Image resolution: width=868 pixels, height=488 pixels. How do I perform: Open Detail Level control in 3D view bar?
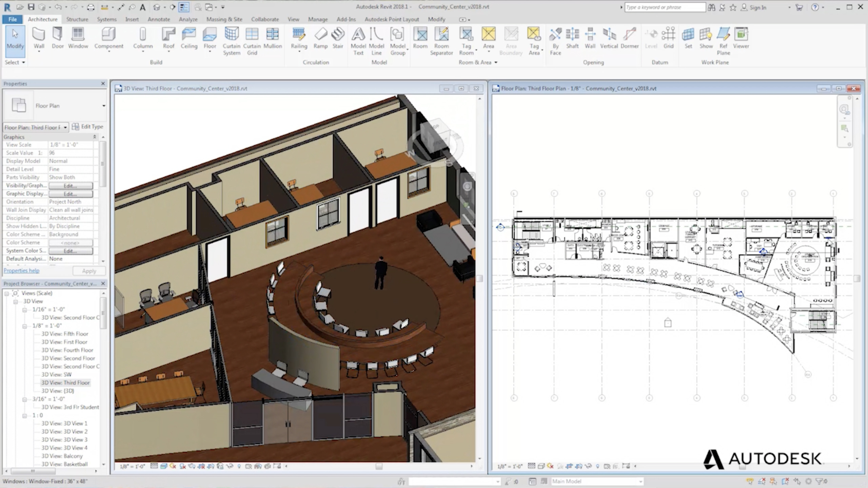(x=154, y=466)
